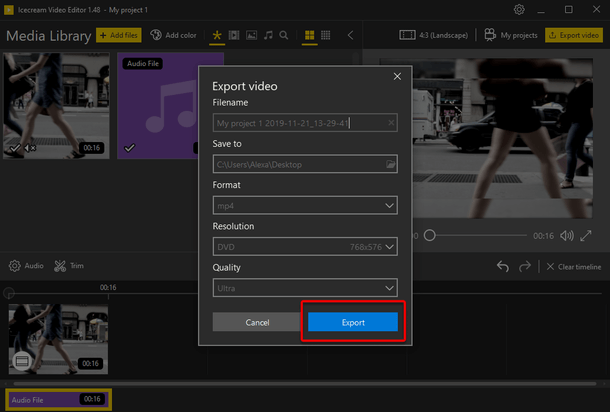Open the media library search icon

(284, 35)
